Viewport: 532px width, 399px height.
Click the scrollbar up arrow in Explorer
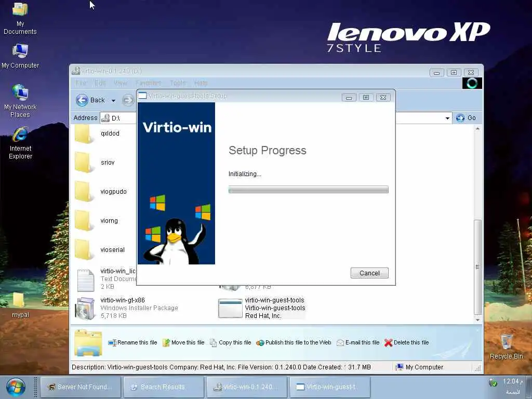478,129
